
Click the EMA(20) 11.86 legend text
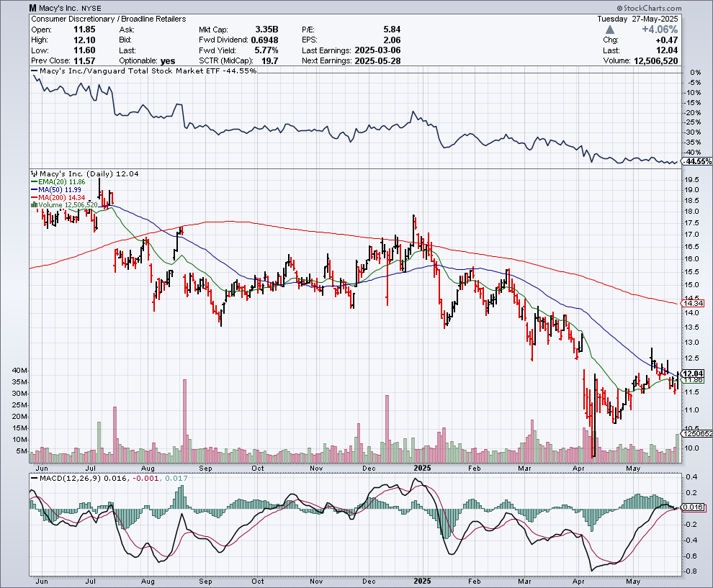[61, 182]
